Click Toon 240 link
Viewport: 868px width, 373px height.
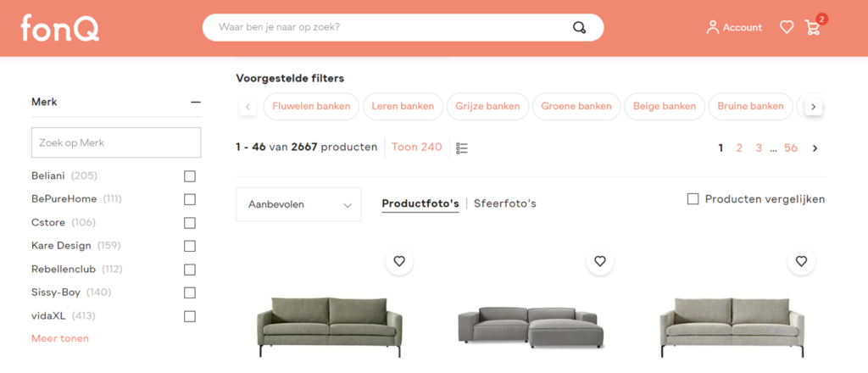click(417, 148)
